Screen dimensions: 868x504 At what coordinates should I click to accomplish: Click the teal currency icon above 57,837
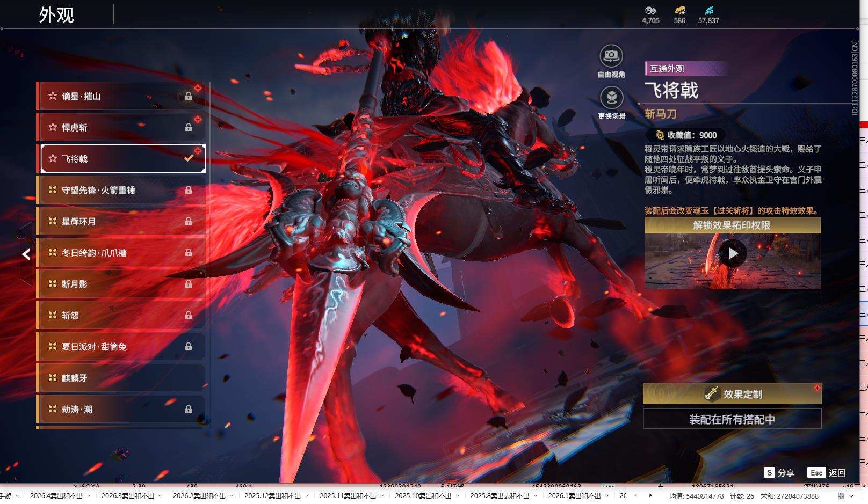[x=708, y=10]
